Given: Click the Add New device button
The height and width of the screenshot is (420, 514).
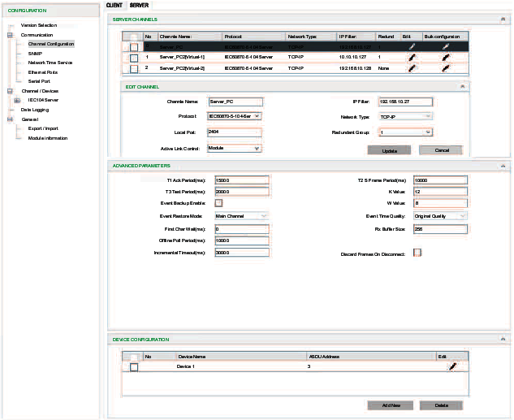Looking at the screenshot, I should 389,405.
